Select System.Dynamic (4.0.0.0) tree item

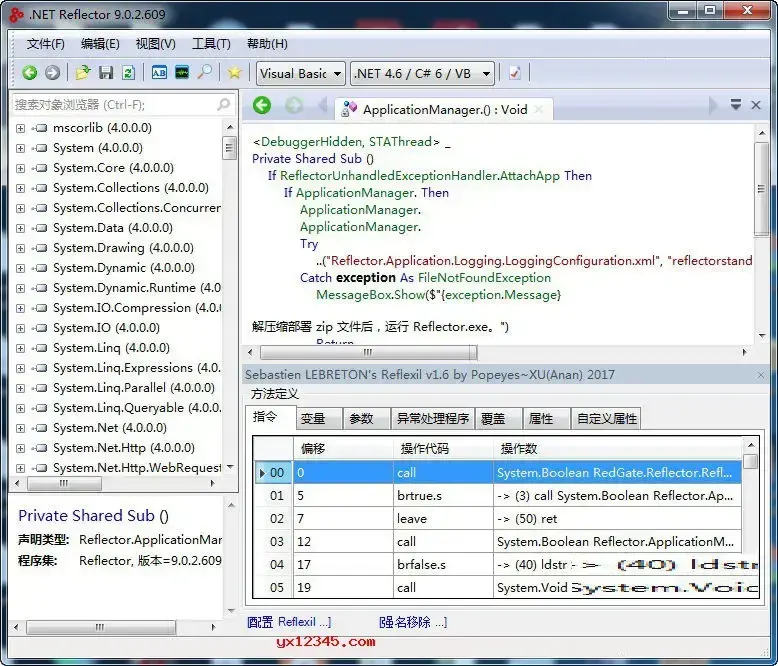(124, 268)
